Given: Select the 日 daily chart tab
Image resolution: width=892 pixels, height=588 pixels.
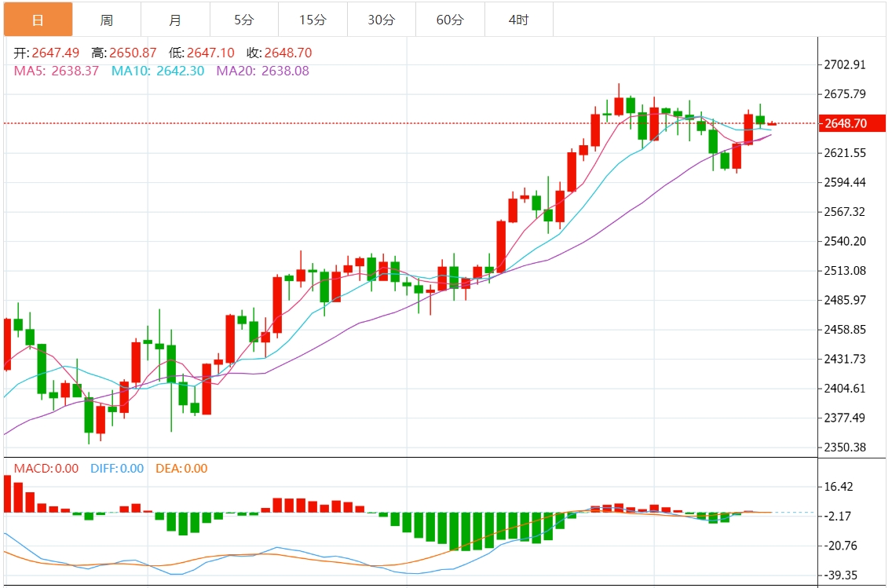Looking at the screenshot, I should coord(38,20).
